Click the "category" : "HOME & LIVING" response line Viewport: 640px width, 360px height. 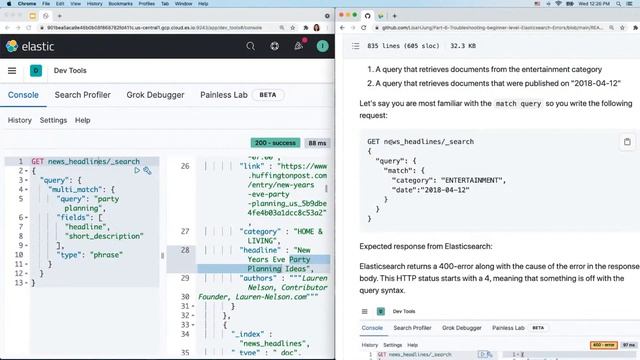tap(281, 236)
